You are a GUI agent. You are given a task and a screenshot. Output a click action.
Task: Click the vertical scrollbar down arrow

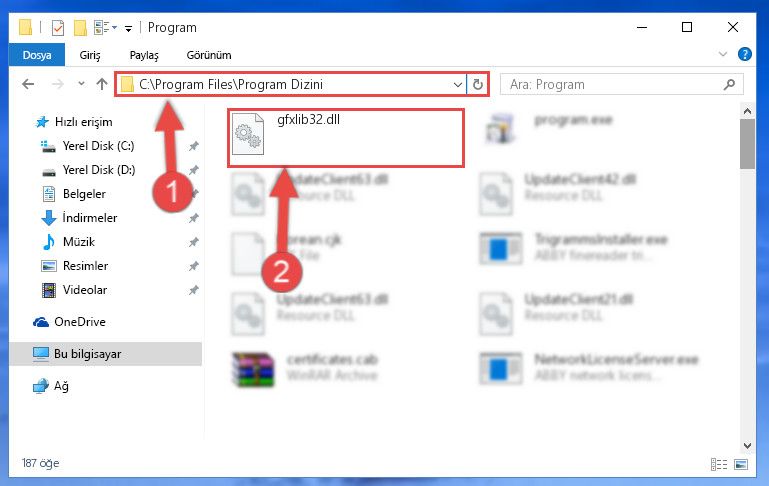[x=747, y=446]
